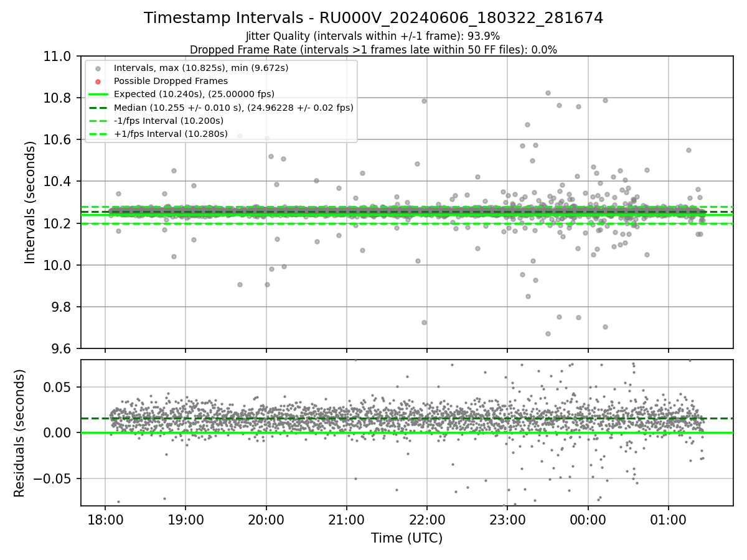
Task: Click the 'Dropped Frame Rate' subtitle line
Action: pos(373,50)
